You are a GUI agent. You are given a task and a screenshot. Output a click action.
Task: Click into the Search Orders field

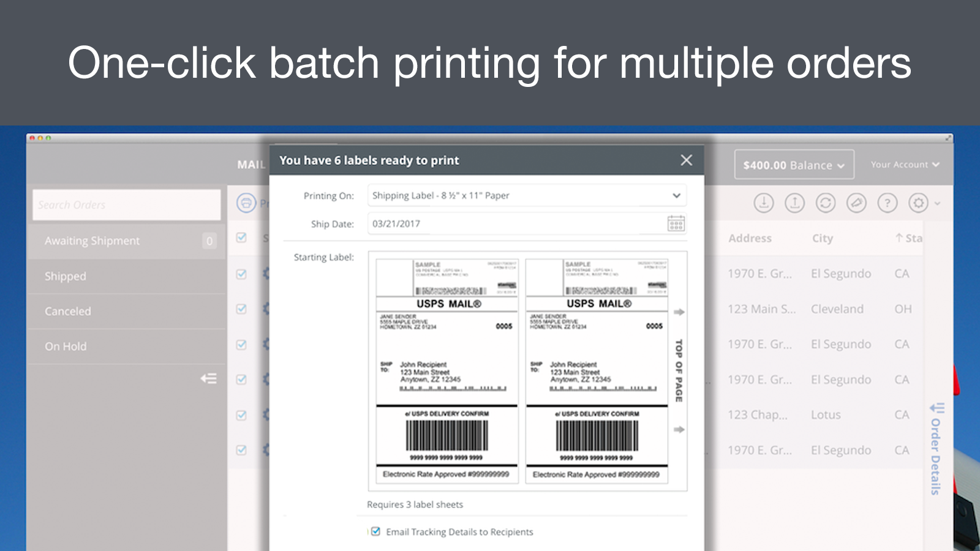pos(127,204)
